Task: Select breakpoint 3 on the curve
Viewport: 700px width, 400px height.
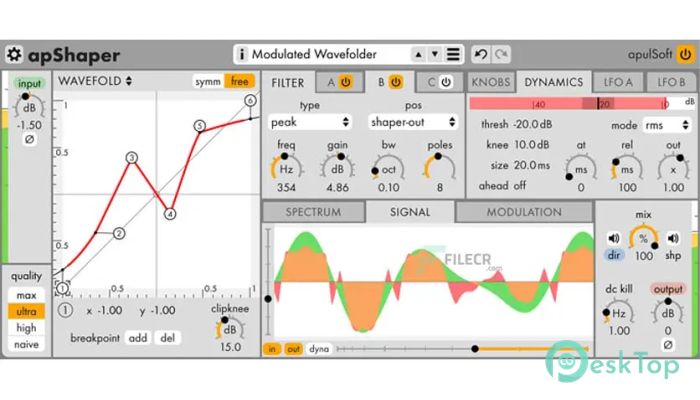Action: tap(131, 158)
